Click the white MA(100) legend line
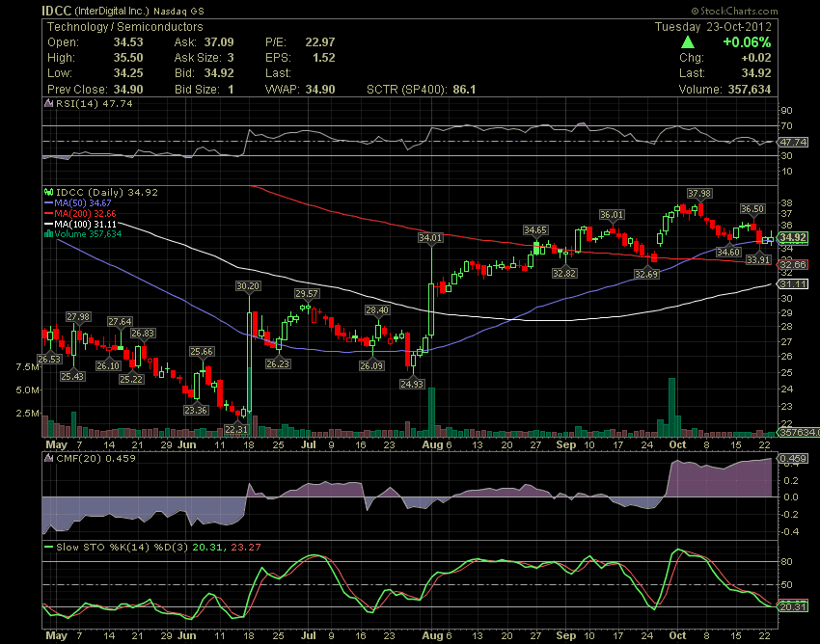Viewport: 820px width, 644px height. [49, 224]
